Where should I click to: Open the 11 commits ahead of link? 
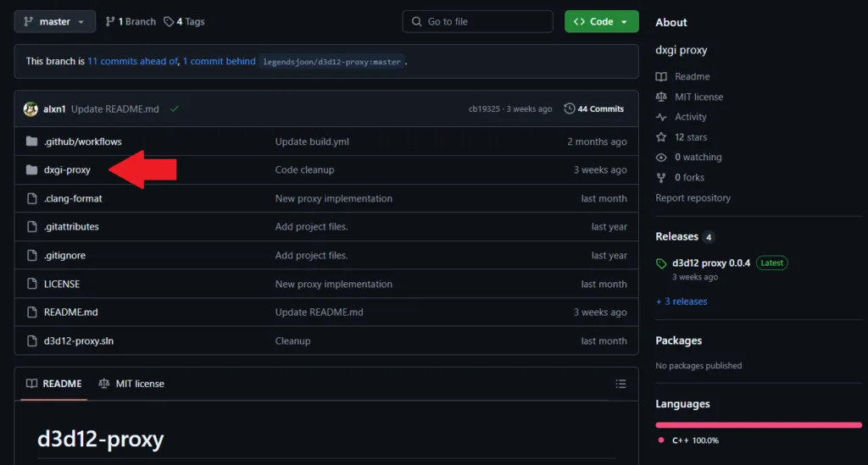pyautogui.click(x=132, y=62)
